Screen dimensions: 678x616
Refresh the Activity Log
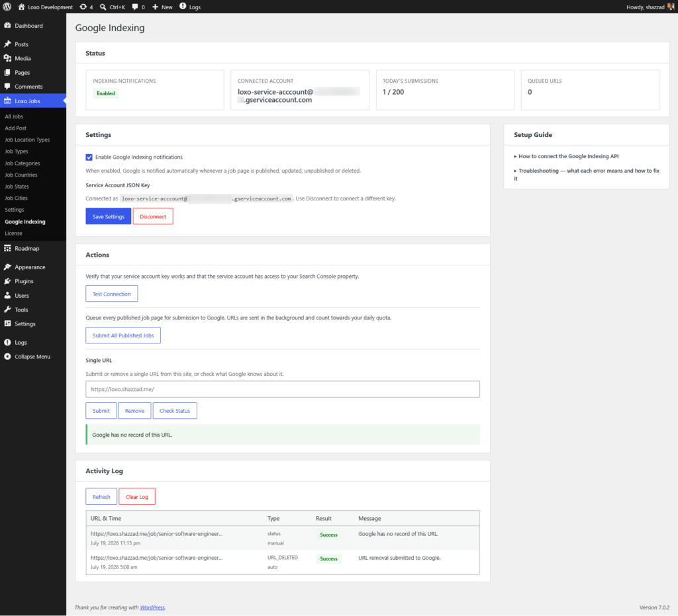coord(101,497)
